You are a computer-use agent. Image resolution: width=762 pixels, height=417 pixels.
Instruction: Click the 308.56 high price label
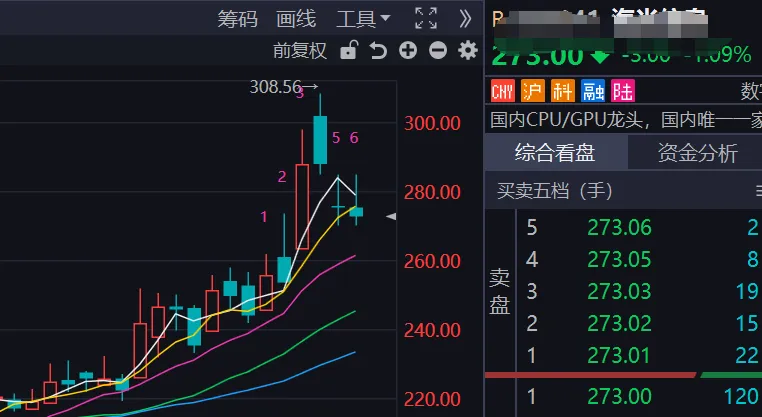[x=276, y=87]
